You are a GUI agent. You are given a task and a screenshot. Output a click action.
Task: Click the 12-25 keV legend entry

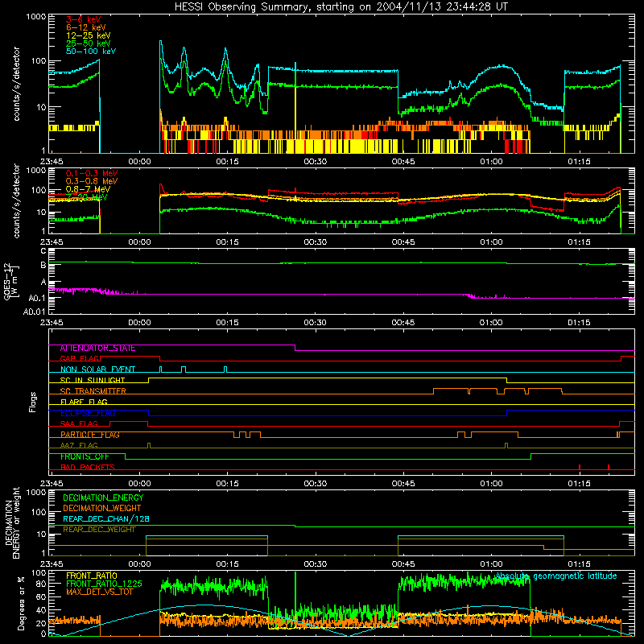click(89, 35)
